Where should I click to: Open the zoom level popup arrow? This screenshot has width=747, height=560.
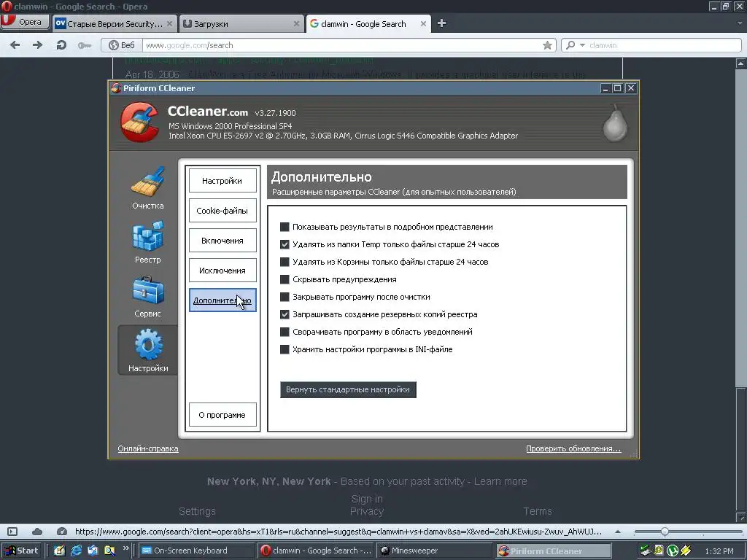(x=618, y=532)
